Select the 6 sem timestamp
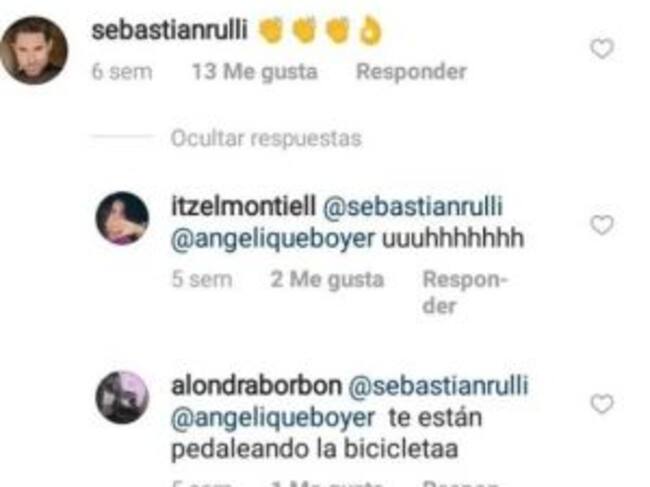This screenshot has width=650, height=487. pos(122,71)
